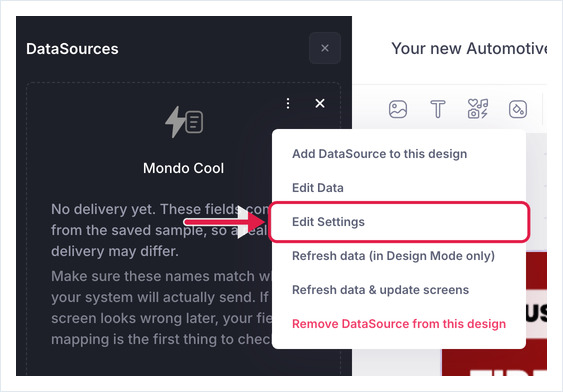Click the DataSources panel heading
Image resolution: width=563 pixels, height=392 pixels.
[72, 49]
